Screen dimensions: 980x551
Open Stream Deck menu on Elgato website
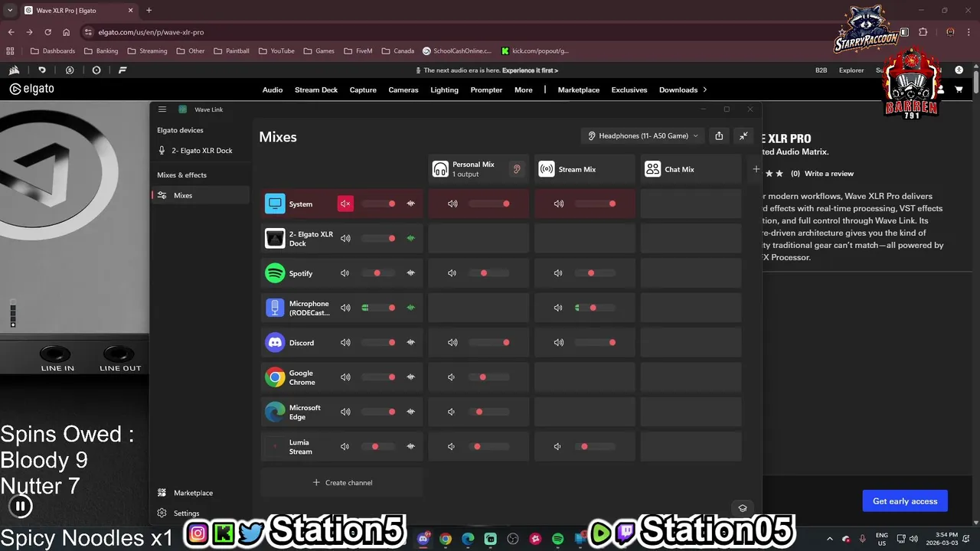[x=316, y=90]
